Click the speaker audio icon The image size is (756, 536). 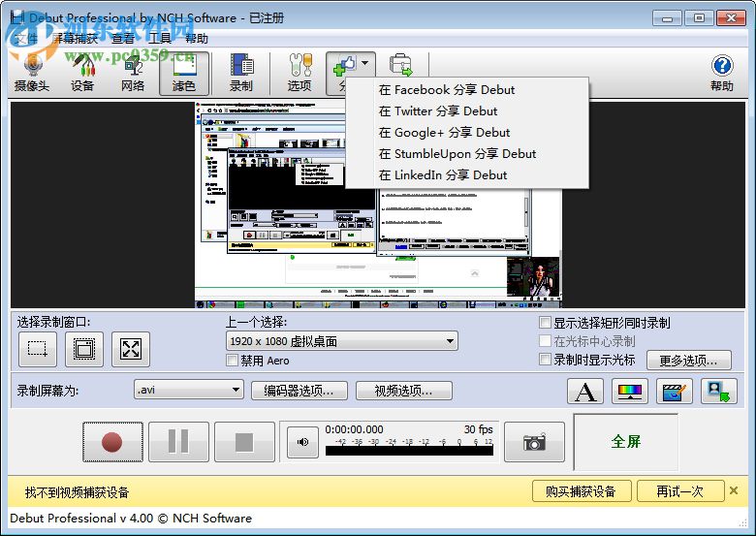pyautogui.click(x=302, y=442)
